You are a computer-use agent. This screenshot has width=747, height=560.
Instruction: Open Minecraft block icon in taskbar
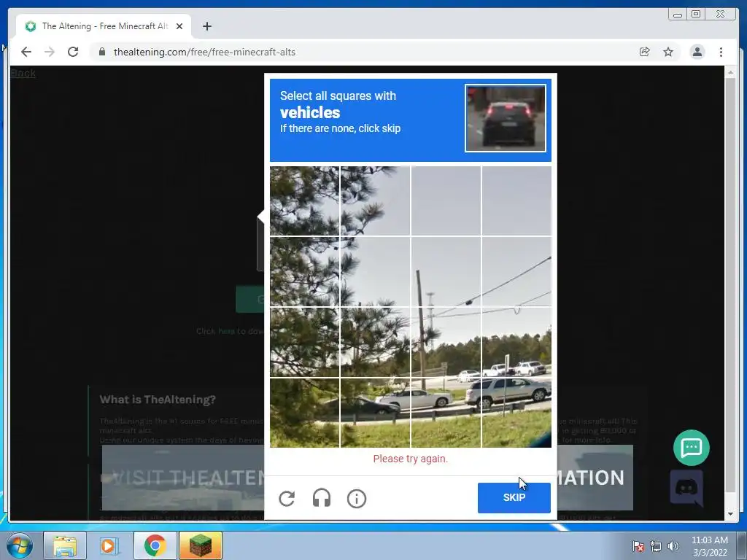coord(200,545)
